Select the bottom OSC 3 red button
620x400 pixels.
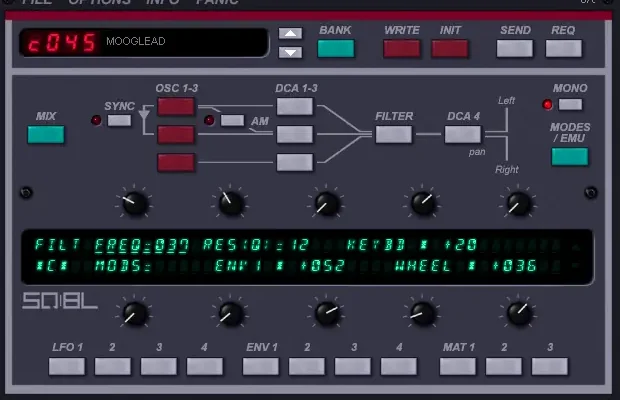point(176,162)
